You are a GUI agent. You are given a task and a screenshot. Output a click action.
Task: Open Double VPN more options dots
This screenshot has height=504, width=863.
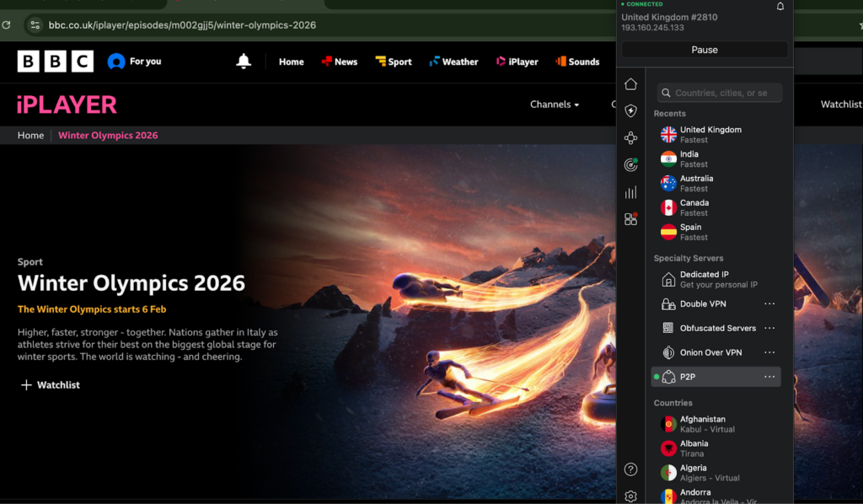(769, 303)
